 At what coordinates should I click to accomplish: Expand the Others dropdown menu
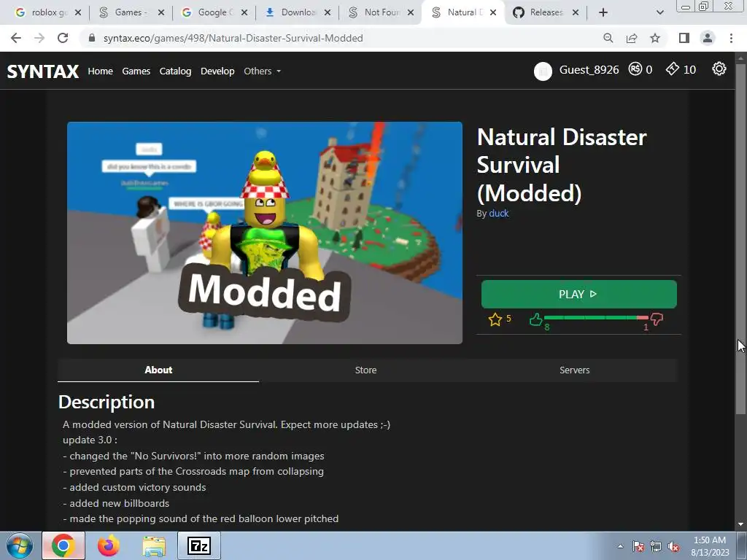(262, 71)
